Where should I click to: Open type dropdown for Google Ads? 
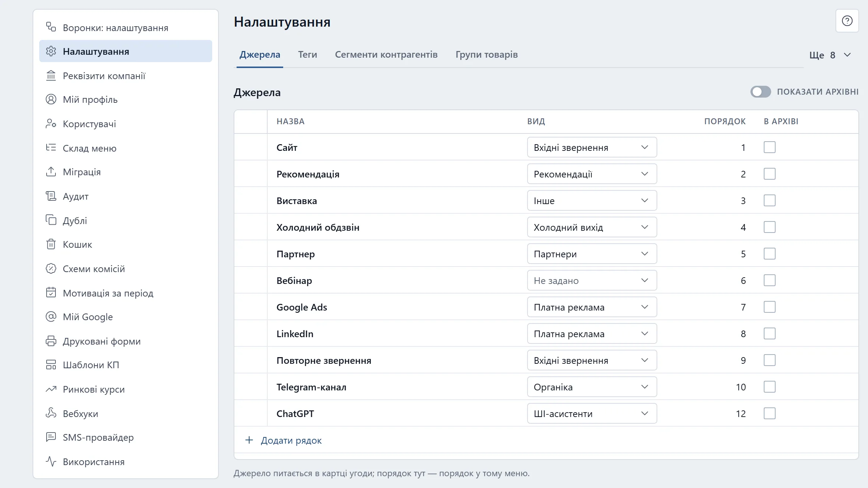pyautogui.click(x=592, y=307)
